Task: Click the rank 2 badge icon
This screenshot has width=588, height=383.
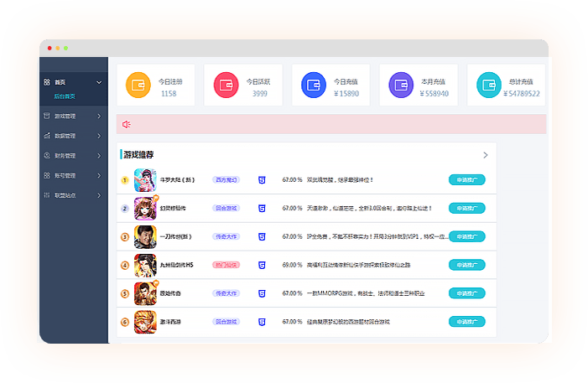Action: click(x=125, y=209)
